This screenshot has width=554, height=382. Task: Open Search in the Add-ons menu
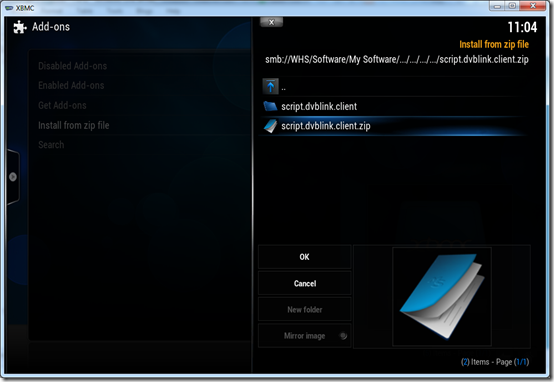(51, 145)
